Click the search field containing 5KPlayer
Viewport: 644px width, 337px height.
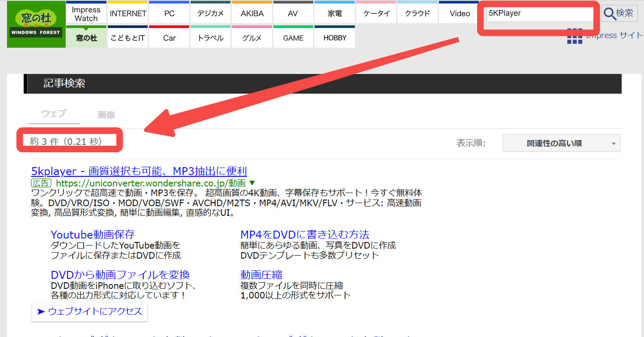click(539, 14)
